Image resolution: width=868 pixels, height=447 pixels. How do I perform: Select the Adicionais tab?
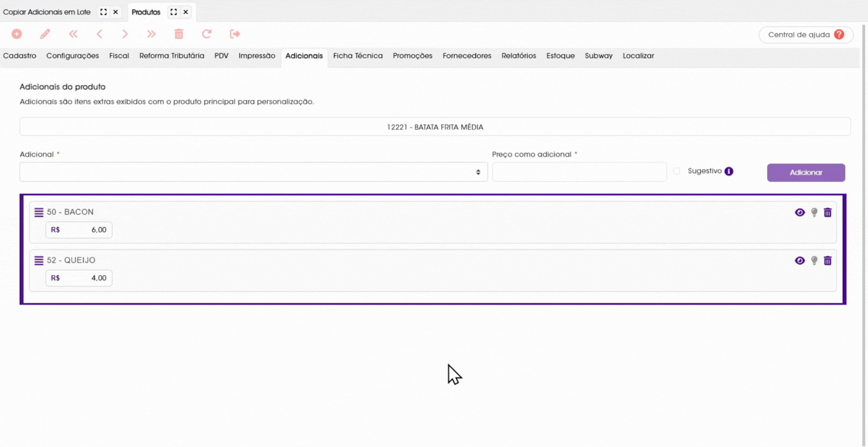[304, 56]
